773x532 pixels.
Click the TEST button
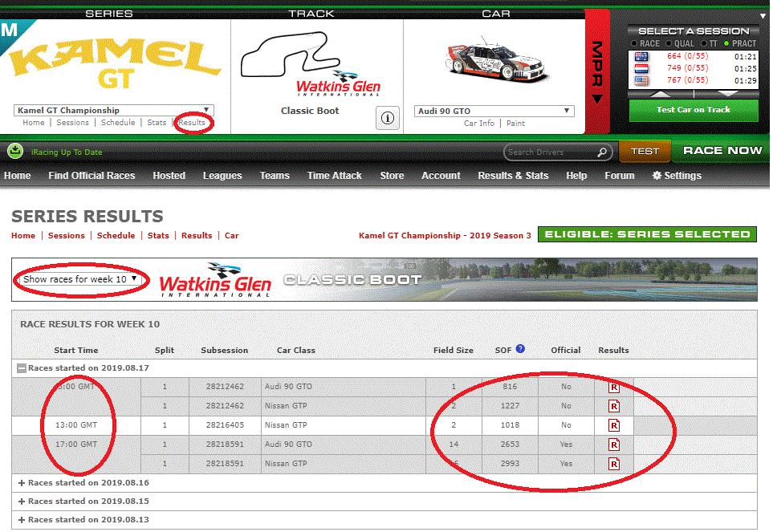pyautogui.click(x=645, y=151)
